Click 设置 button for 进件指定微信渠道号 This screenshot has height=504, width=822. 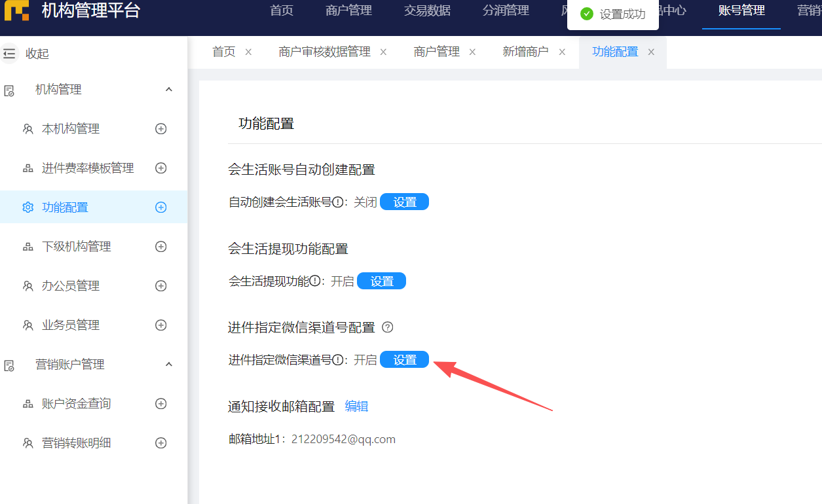pyautogui.click(x=404, y=360)
